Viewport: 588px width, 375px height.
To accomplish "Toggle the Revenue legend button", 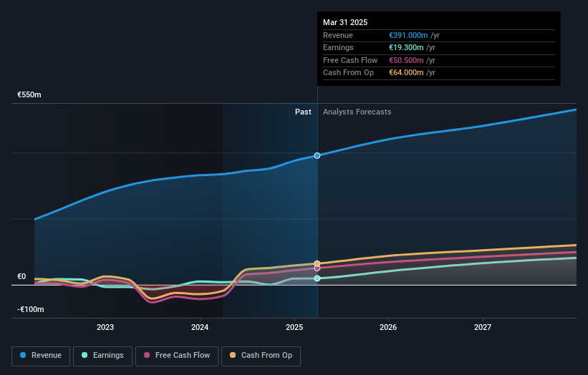I will point(41,356).
